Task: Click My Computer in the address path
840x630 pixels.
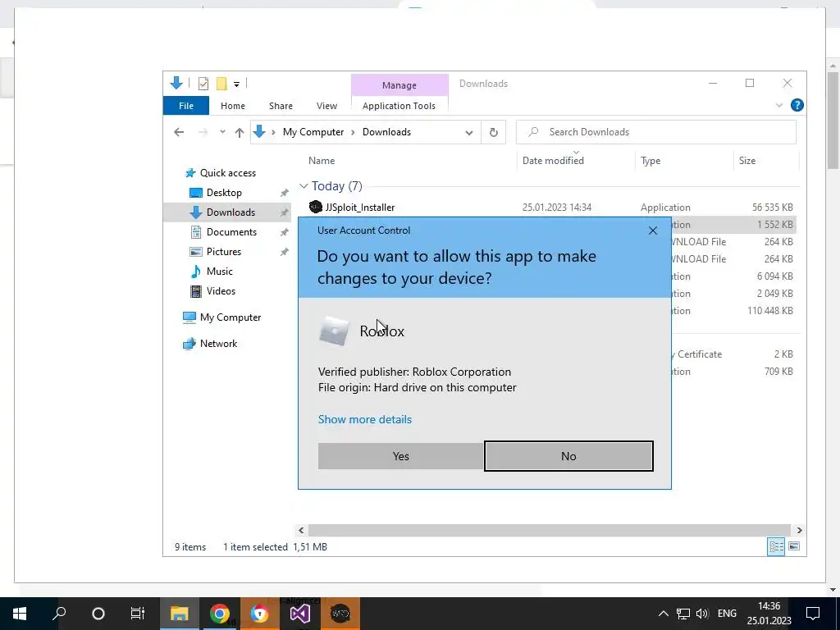Action: tap(313, 132)
